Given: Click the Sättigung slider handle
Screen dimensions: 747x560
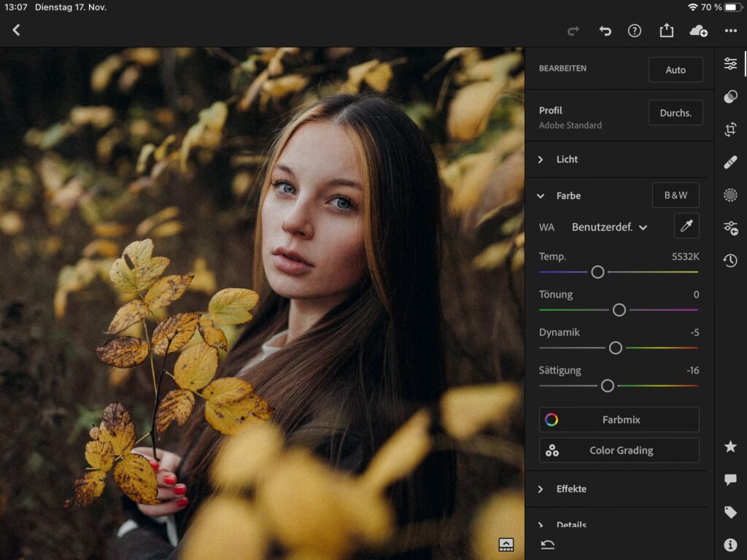Looking at the screenshot, I should point(607,386).
